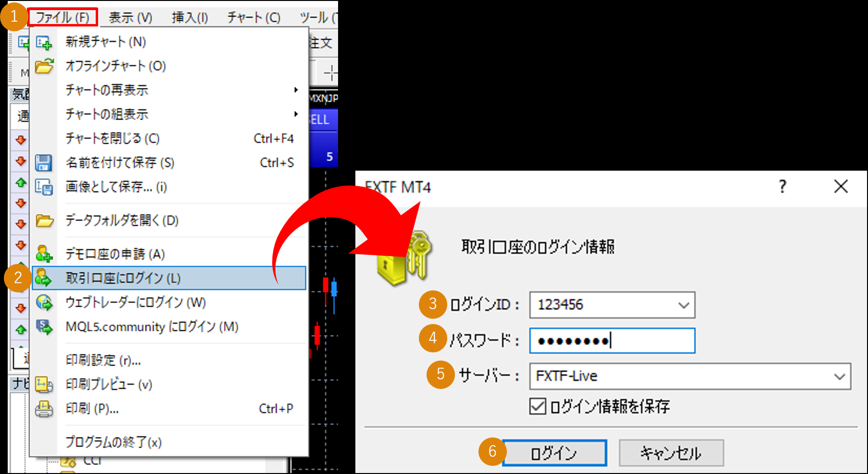Click floppy disk icon for 名前を付けて保存

click(43, 163)
